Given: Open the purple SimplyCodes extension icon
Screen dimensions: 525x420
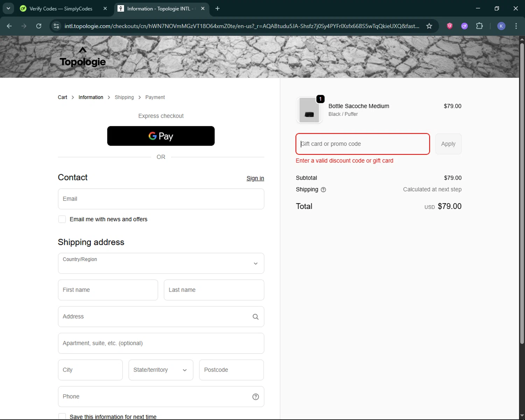Looking at the screenshot, I should click(x=464, y=26).
